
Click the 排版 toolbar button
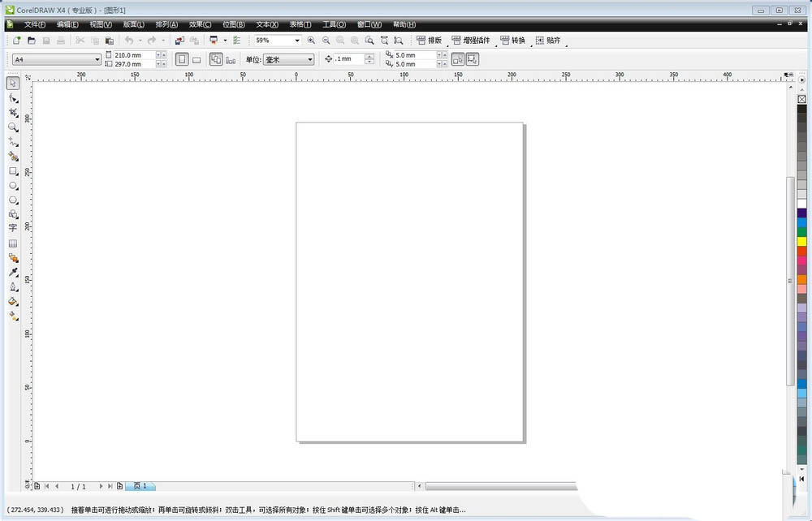click(x=429, y=40)
